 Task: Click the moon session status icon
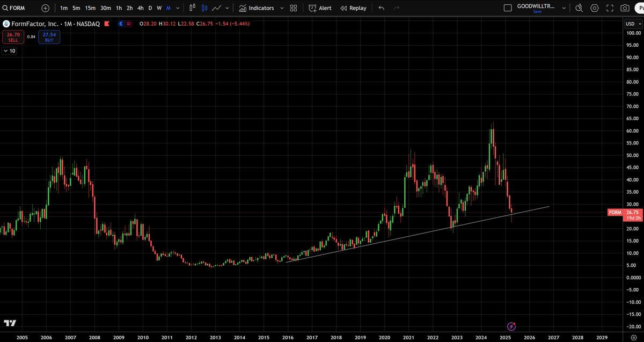pyautogui.click(x=121, y=24)
